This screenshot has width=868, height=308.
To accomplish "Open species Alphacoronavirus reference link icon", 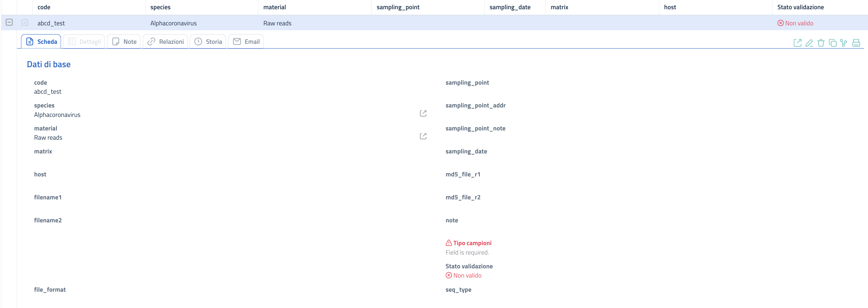I will (x=423, y=113).
